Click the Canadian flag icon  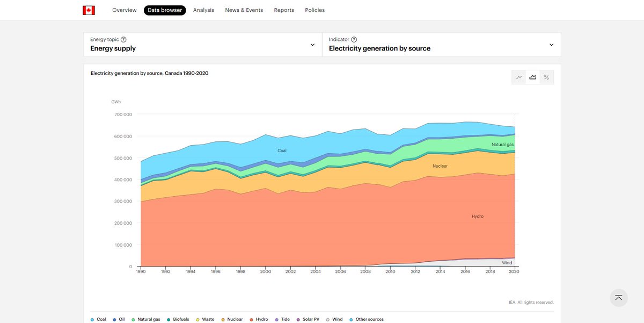pyautogui.click(x=89, y=10)
